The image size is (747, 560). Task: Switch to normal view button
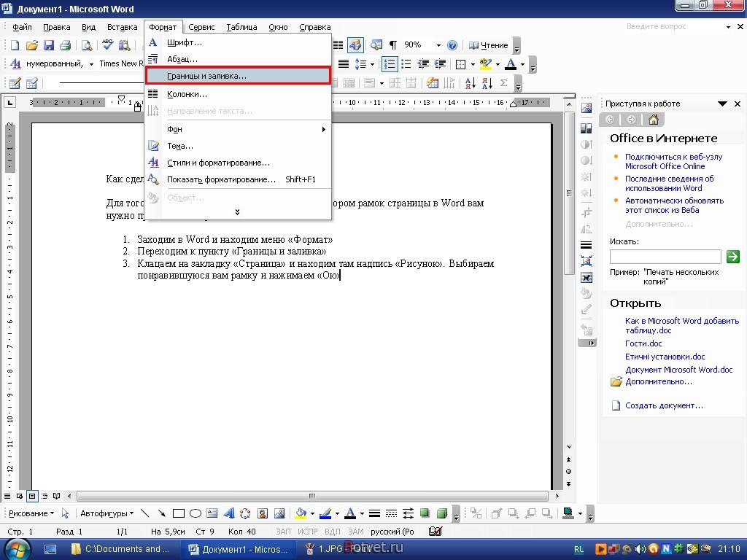[7, 496]
